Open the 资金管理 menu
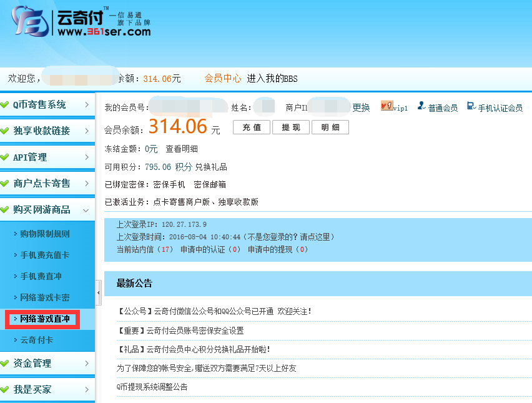The image size is (532, 403). [x=47, y=363]
